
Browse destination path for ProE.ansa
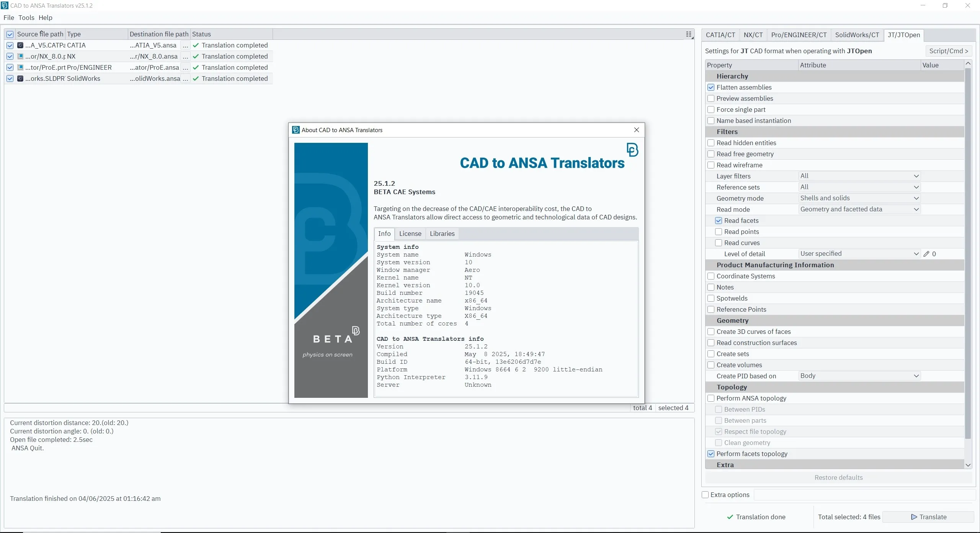click(185, 67)
